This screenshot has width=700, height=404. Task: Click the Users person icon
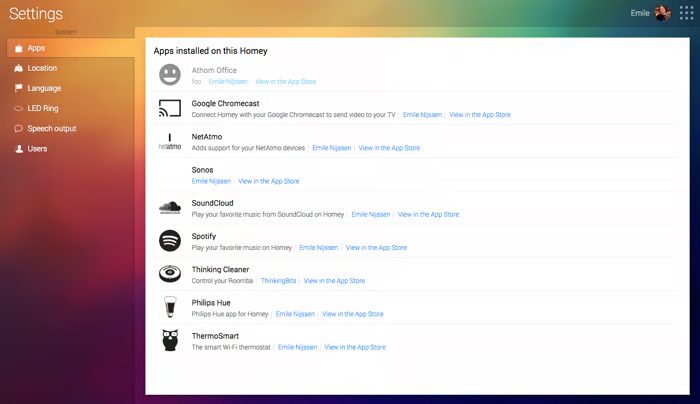[19, 149]
